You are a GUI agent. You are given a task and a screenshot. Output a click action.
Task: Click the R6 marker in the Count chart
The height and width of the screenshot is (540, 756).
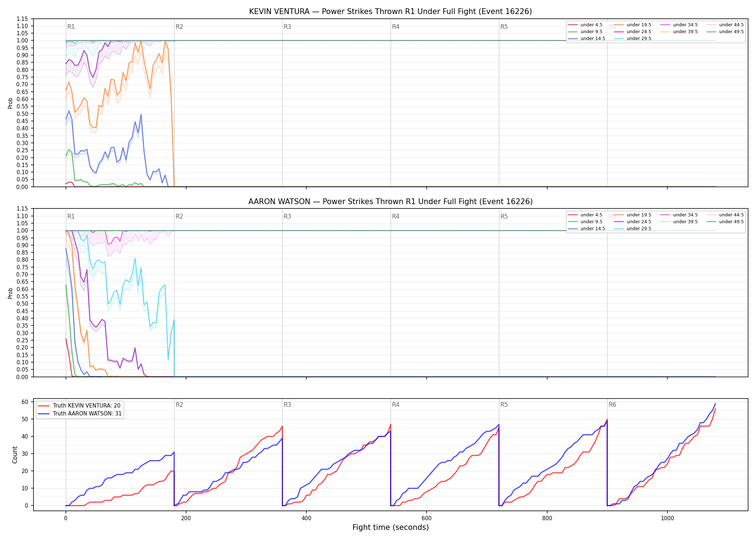point(612,405)
